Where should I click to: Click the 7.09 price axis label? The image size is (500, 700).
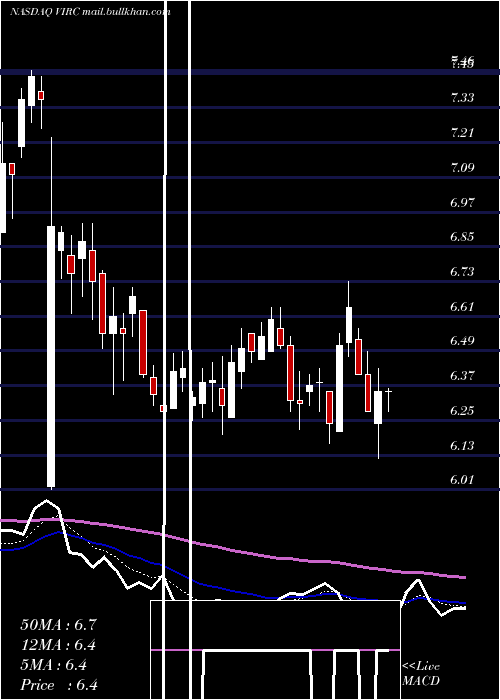(462, 168)
